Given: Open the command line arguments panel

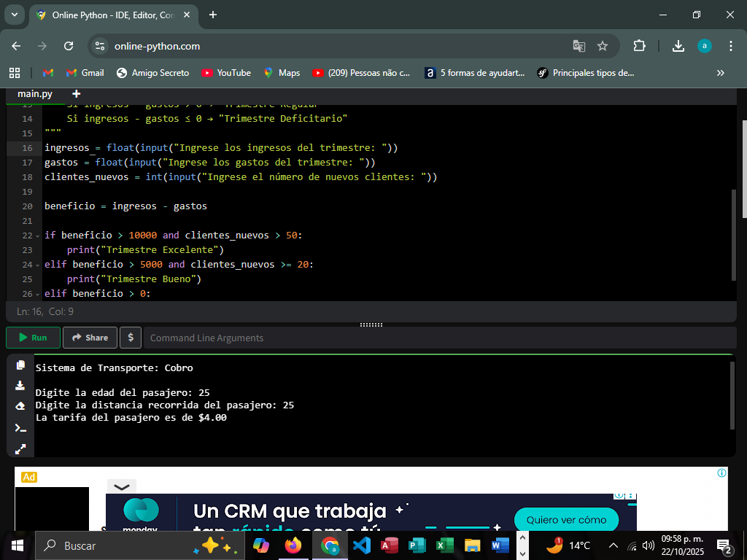Looking at the screenshot, I should 131,337.
